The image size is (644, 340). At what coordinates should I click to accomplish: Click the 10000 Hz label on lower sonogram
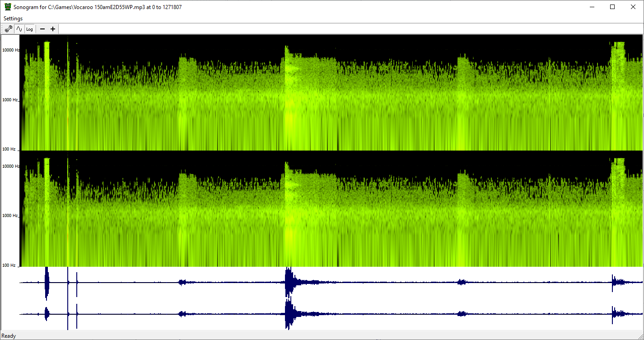click(x=11, y=166)
